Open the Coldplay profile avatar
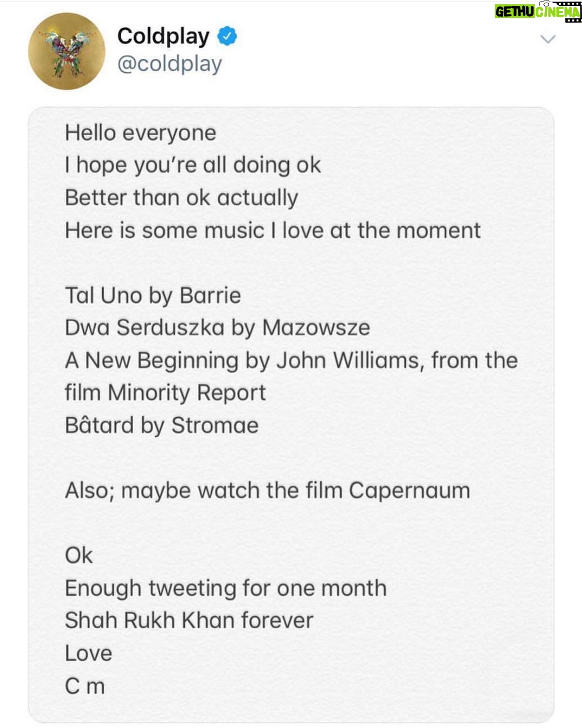582x728 pixels. point(67,51)
